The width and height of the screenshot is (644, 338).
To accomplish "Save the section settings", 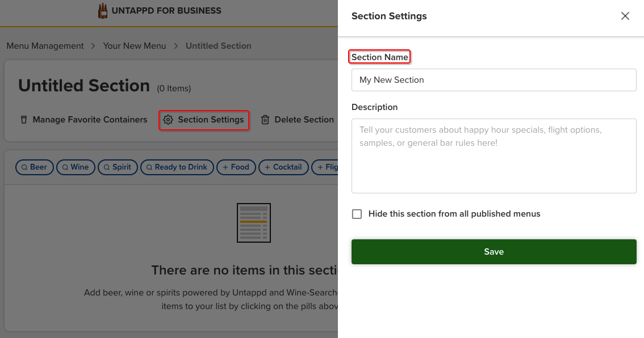I will (494, 251).
